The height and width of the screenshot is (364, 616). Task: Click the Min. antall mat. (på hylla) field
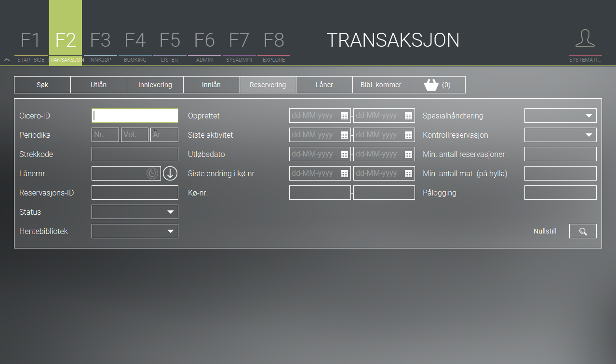coord(561,173)
